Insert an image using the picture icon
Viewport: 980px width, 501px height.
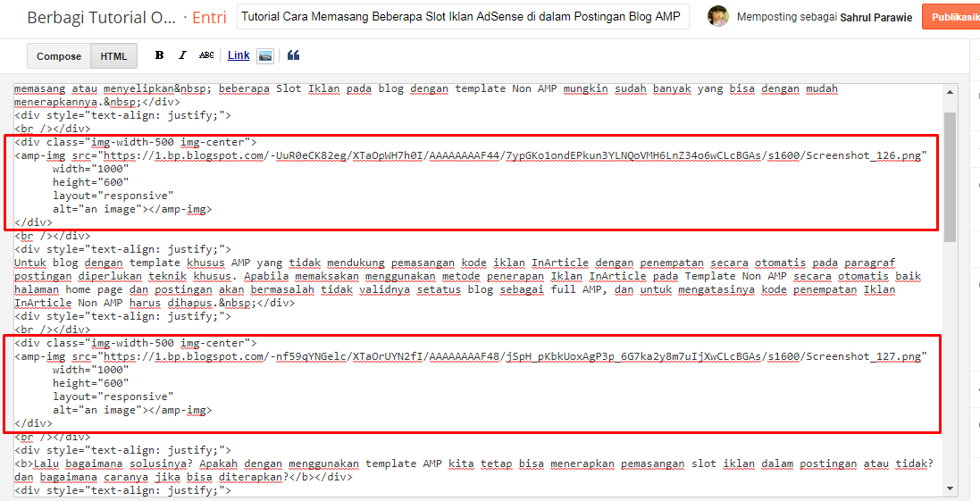(x=265, y=55)
